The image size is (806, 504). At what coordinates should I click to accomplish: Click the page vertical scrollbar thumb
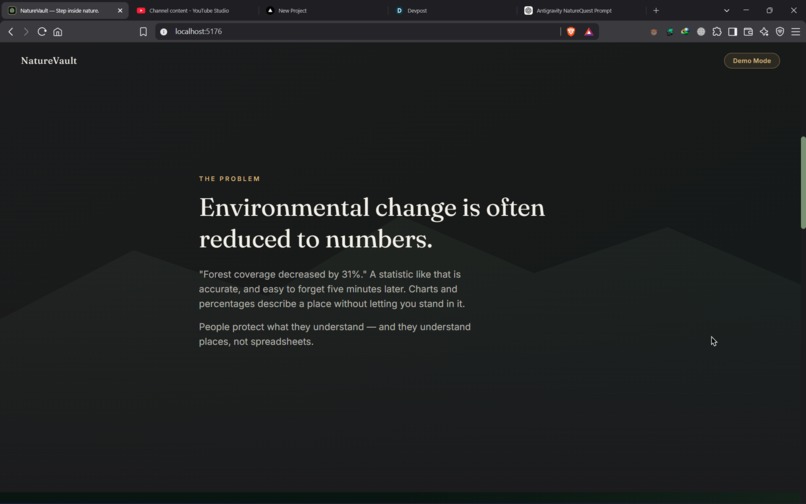(x=803, y=183)
